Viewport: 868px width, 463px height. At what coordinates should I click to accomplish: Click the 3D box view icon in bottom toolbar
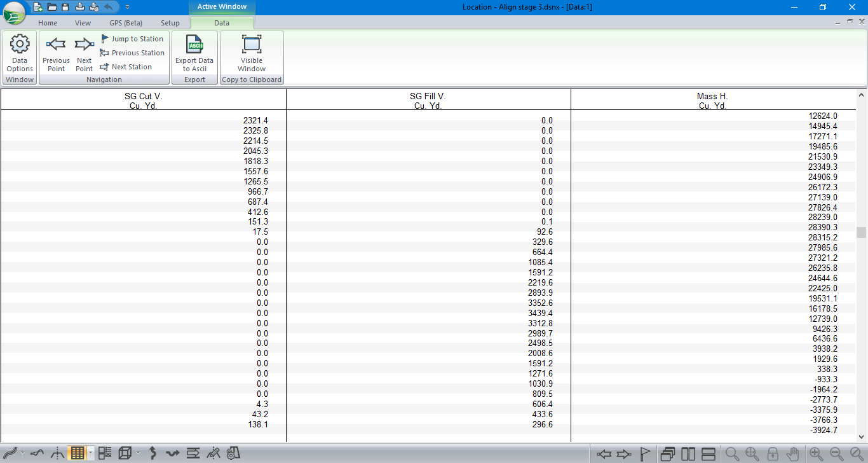[125, 453]
